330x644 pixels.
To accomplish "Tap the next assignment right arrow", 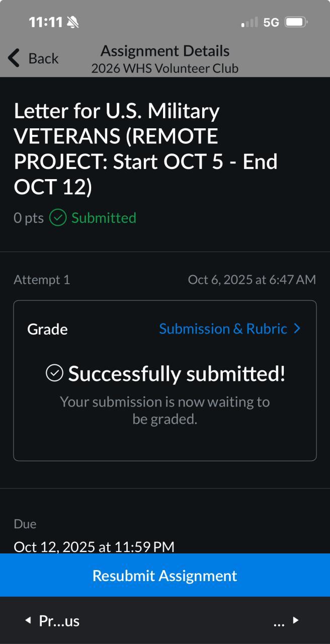I will [296, 620].
